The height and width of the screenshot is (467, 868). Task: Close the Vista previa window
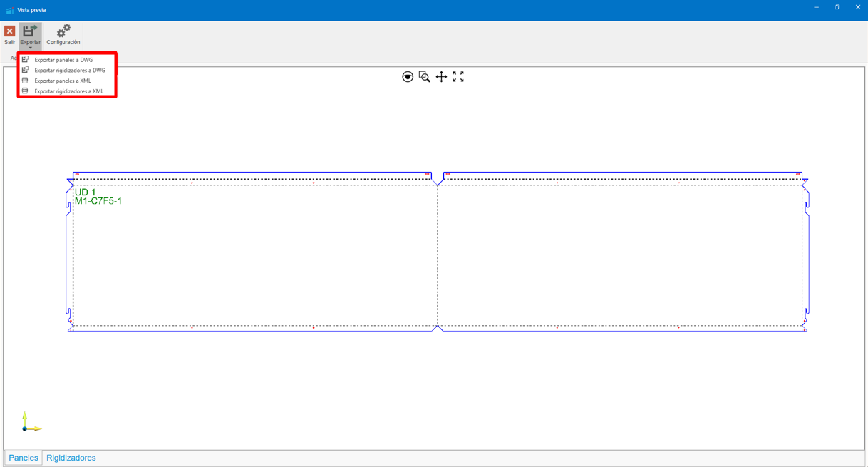pyautogui.click(x=857, y=7)
